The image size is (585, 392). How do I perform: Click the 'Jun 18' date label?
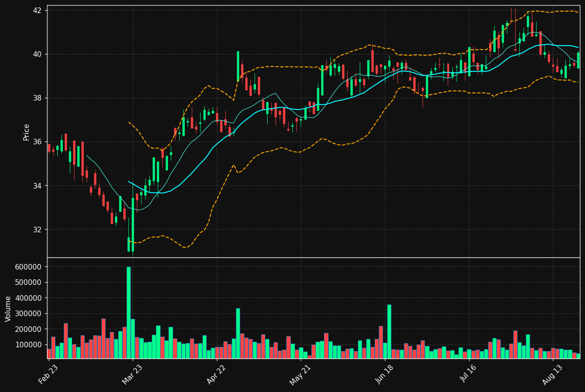coord(385,374)
